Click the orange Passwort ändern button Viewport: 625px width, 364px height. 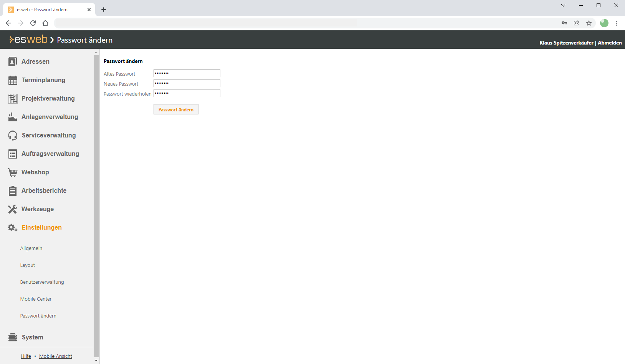point(176,109)
